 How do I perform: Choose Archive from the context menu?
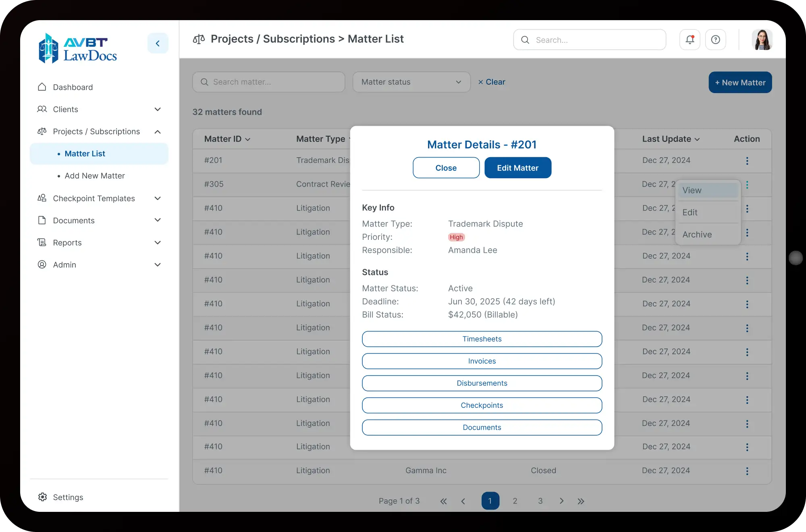708,235
